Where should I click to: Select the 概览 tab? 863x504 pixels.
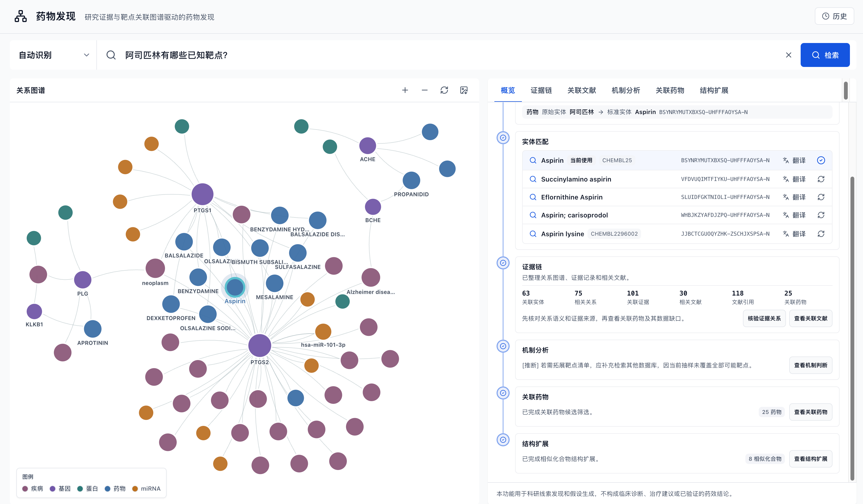click(x=508, y=90)
